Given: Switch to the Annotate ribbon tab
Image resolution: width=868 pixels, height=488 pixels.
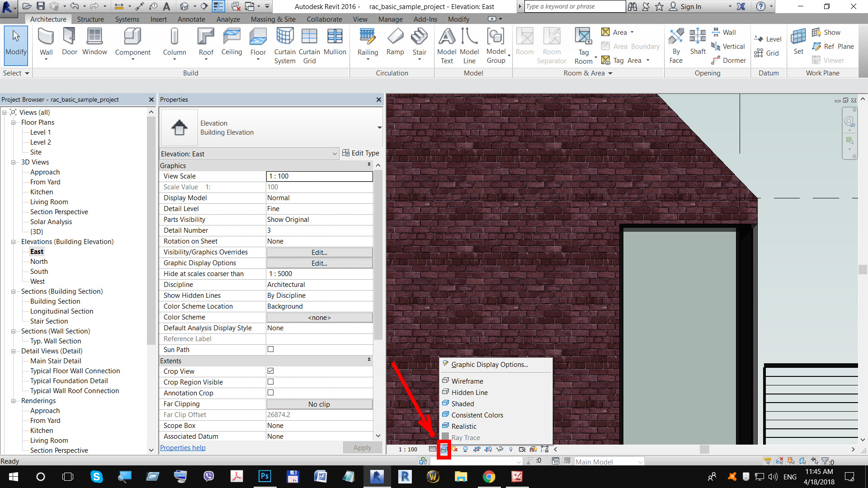Looking at the screenshot, I should tap(191, 19).
